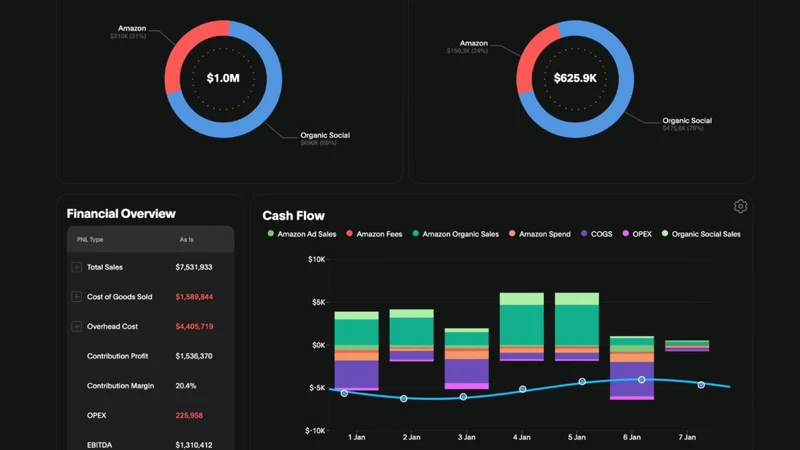Expand the Total Sales row

pos(77,267)
